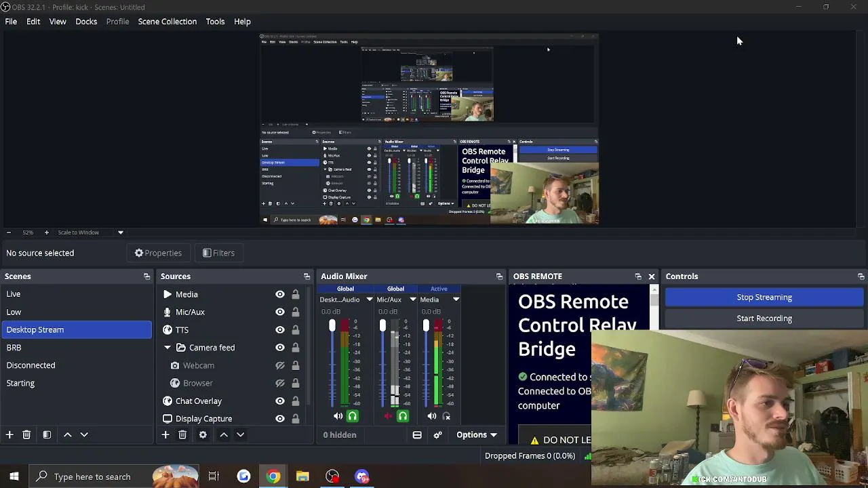Mute the Media audio channel

[432, 416]
